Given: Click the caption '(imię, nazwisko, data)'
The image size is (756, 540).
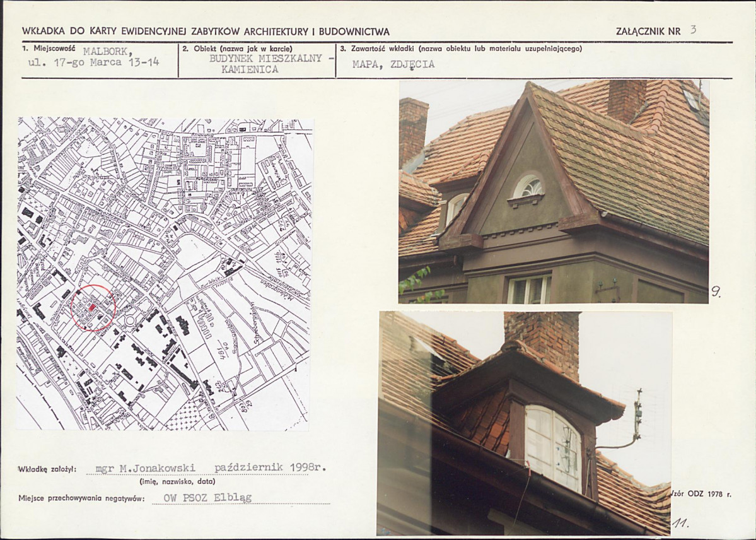Looking at the screenshot, I should (177, 481).
